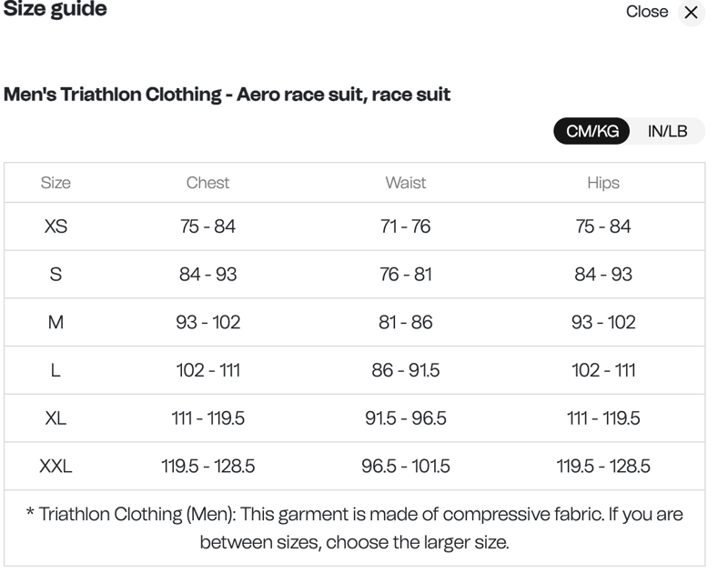This screenshot has width=728, height=573.
Task: Select the L size row
Action: tap(57, 370)
